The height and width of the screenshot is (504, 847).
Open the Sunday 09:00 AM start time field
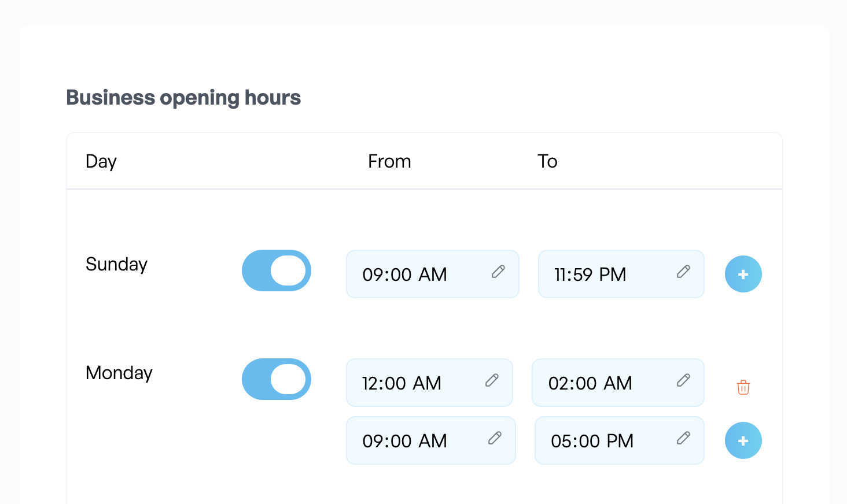coord(433,274)
